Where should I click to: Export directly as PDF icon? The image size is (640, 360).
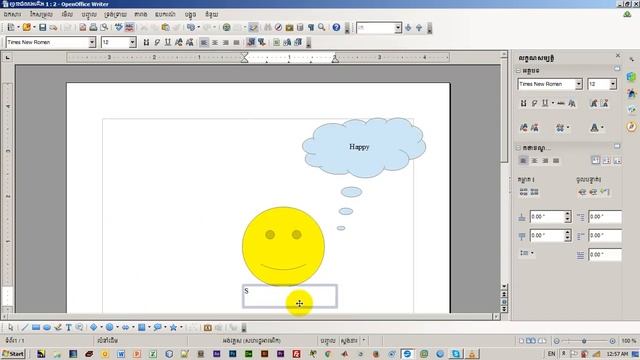click(x=83, y=27)
